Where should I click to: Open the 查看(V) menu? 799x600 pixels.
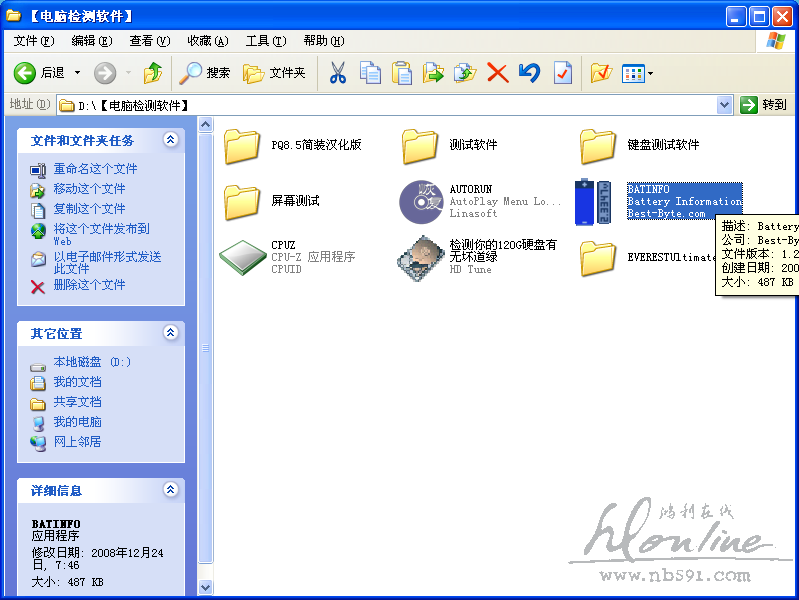pyautogui.click(x=150, y=41)
